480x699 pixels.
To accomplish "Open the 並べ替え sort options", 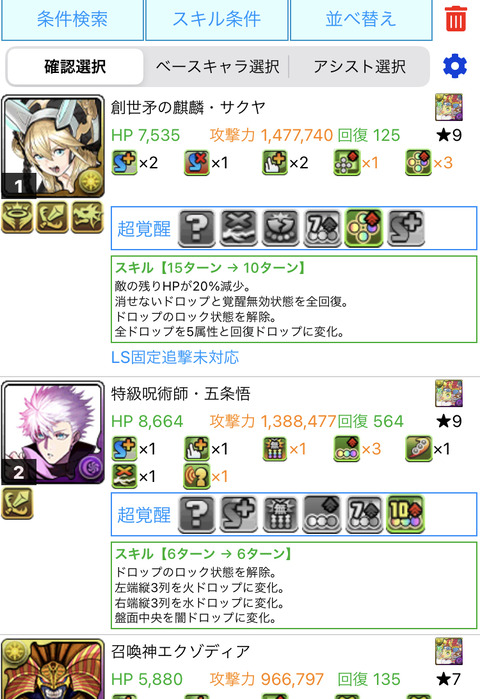I will click(x=361, y=20).
